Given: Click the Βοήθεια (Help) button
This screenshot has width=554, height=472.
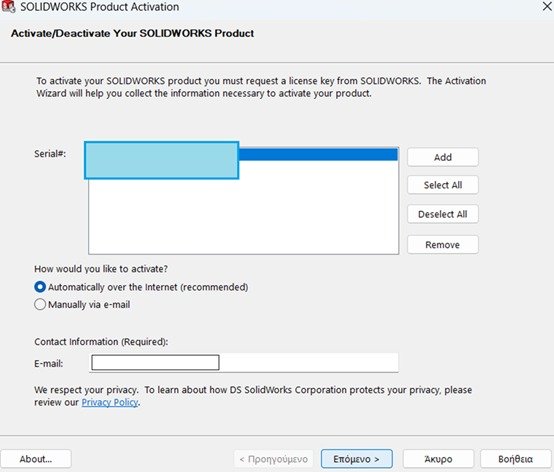Looking at the screenshot, I should point(515,459).
